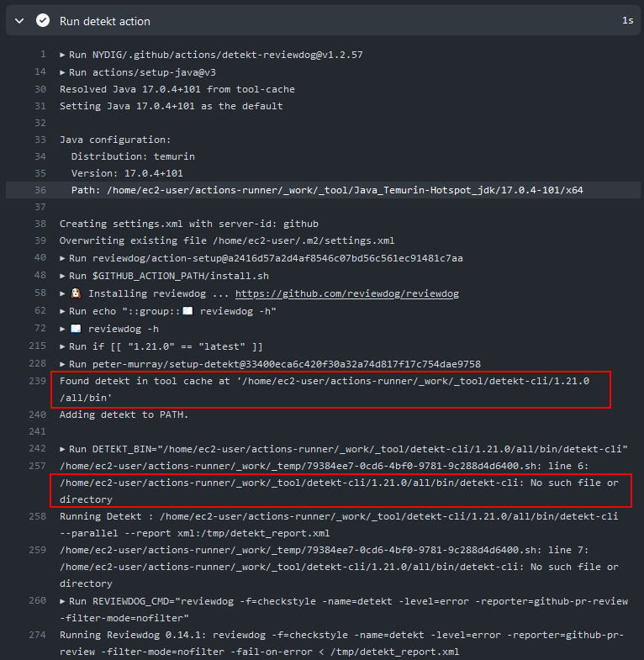Click the 'Run detekt action' step title
644x660 pixels.
pos(105,21)
